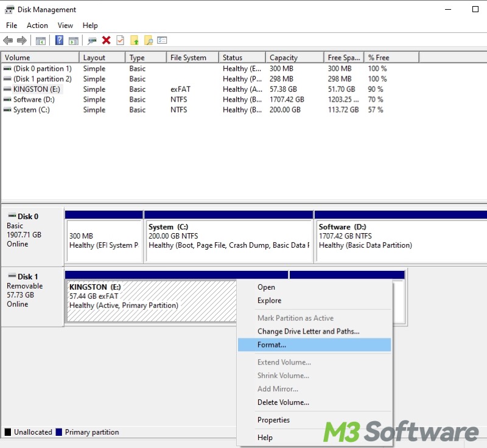Sort by the File System column header

[192, 58]
